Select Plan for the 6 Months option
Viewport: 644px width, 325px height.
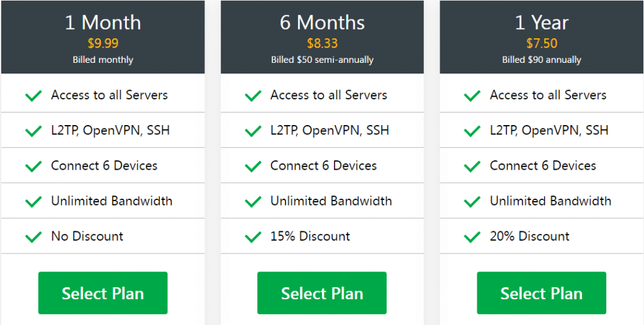pyautogui.click(x=322, y=293)
